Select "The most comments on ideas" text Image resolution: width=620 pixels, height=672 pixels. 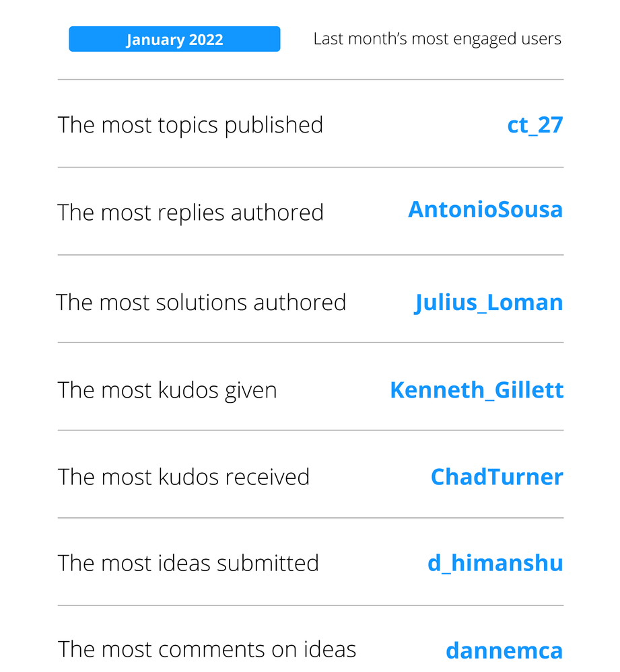[x=207, y=650]
